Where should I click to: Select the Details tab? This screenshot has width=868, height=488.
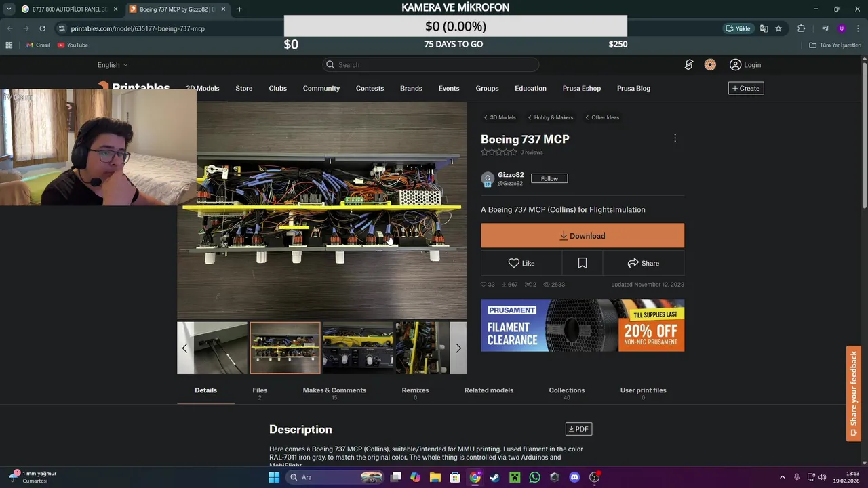(x=205, y=390)
